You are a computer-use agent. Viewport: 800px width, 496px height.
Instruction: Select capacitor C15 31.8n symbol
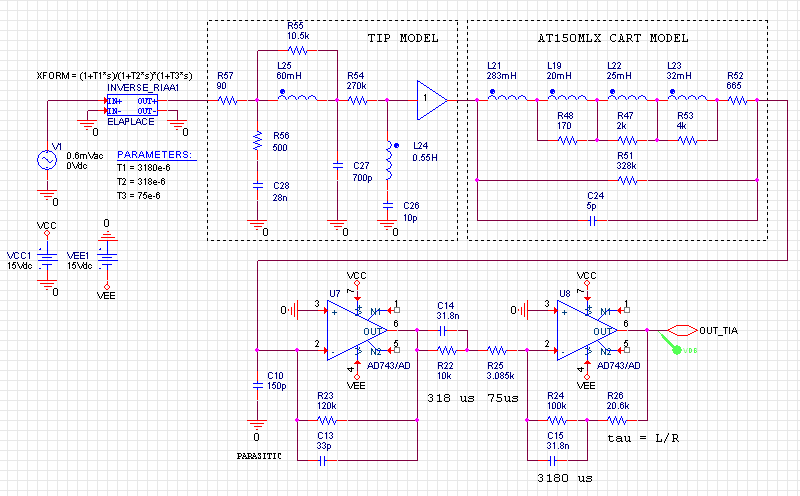pos(553,461)
